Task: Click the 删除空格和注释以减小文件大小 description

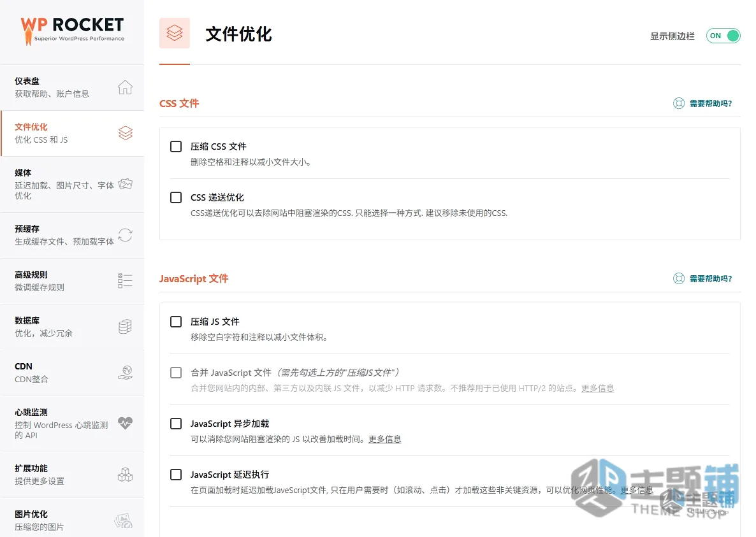Action: [x=251, y=162]
